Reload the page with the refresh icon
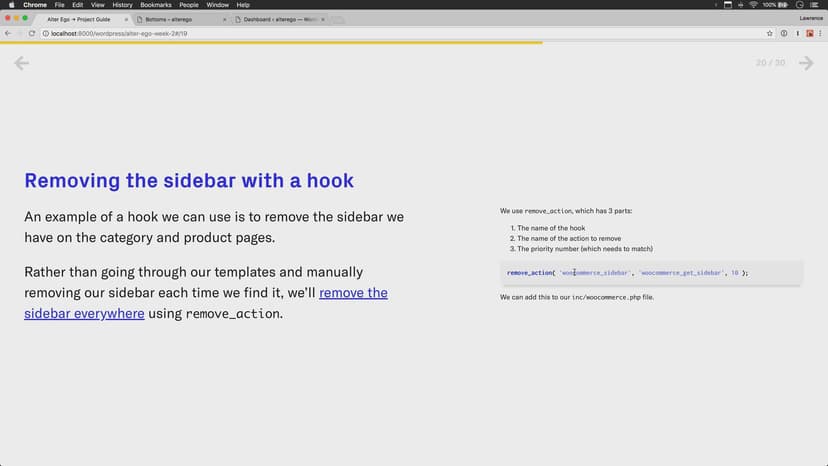This screenshot has height=466, width=828. [32, 33]
